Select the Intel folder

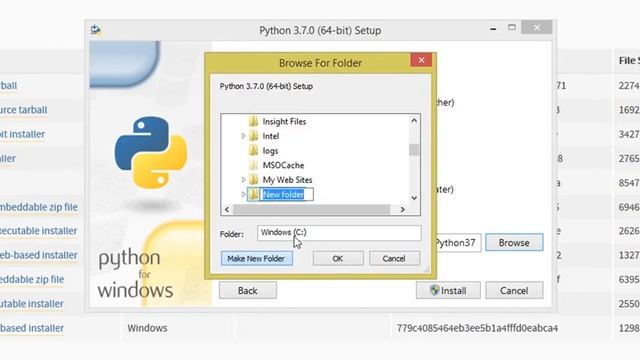tap(271, 136)
